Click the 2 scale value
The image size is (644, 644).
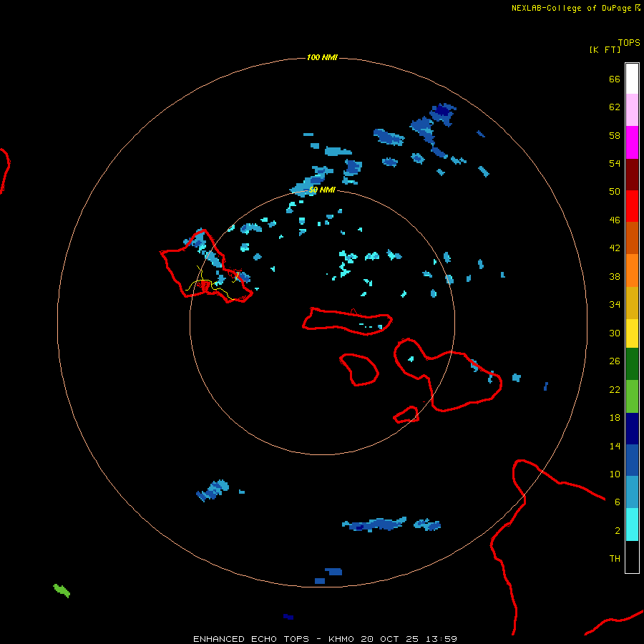(x=618, y=531)
